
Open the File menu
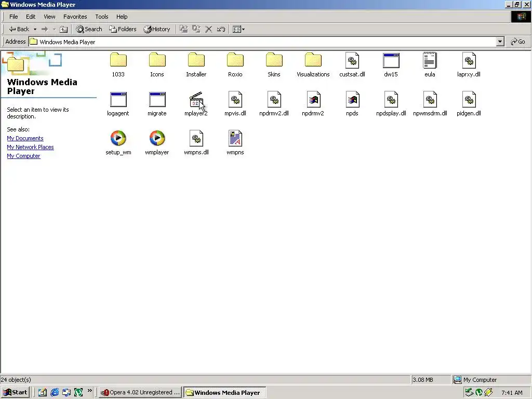tap(14, 17)
